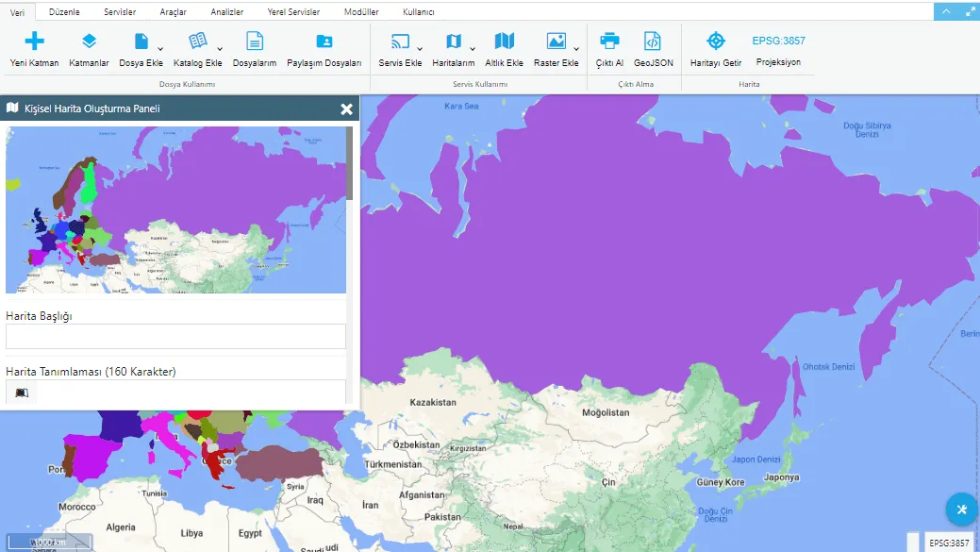The image size is (980, 552).
Task: Open Haritalarım map icon
Action: tap(453, 42)
